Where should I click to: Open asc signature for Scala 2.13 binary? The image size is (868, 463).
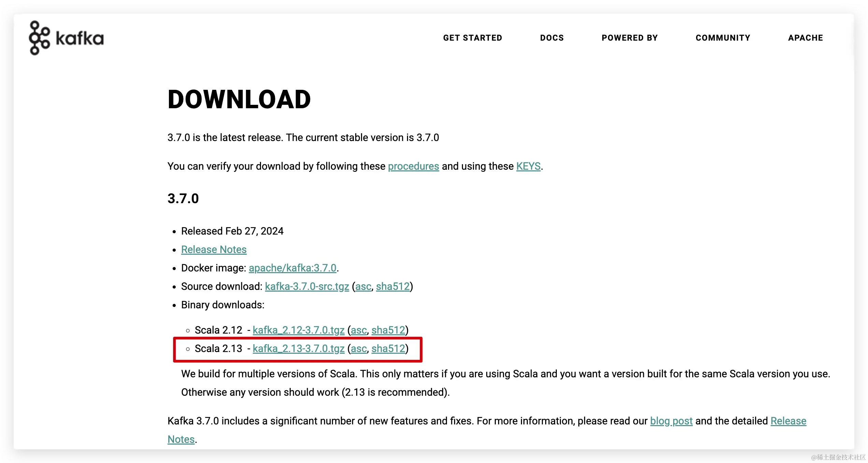point(359,349)
